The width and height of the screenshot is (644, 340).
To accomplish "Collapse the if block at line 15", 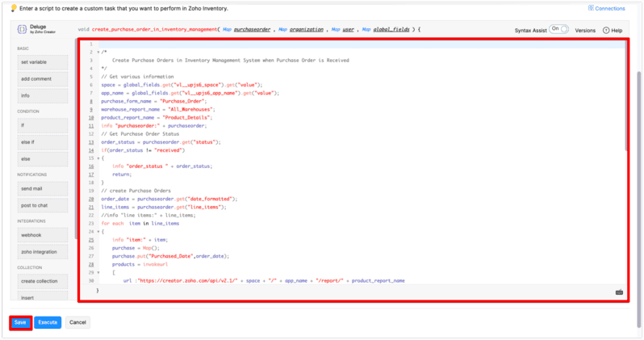I will point(98,158).
